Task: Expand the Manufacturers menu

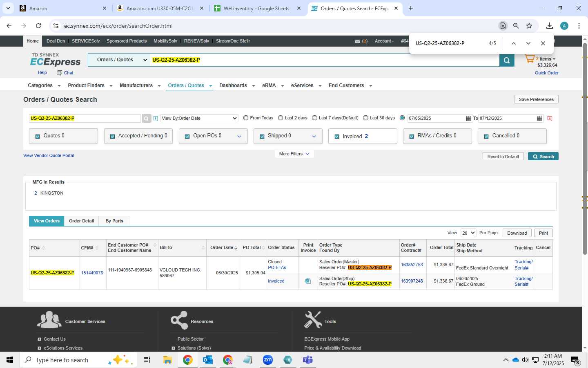Action: pyautogui.click(x=140, y=85)
